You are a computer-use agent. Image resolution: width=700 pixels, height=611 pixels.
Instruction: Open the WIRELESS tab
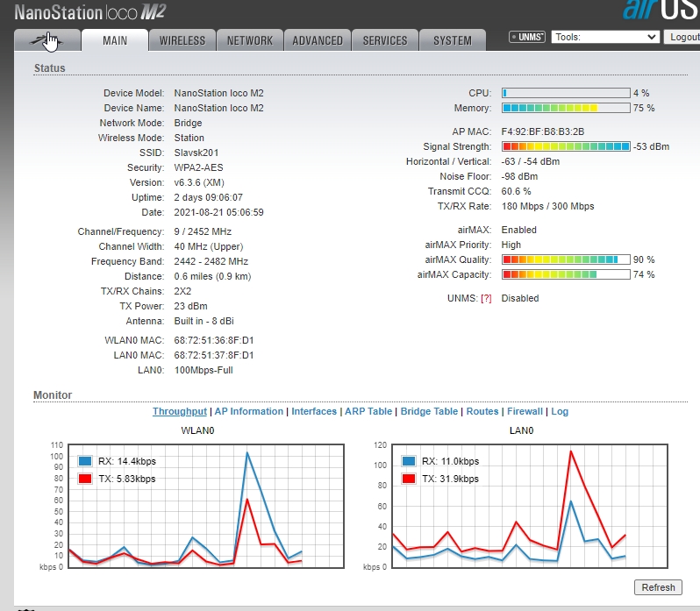point(182,40)
